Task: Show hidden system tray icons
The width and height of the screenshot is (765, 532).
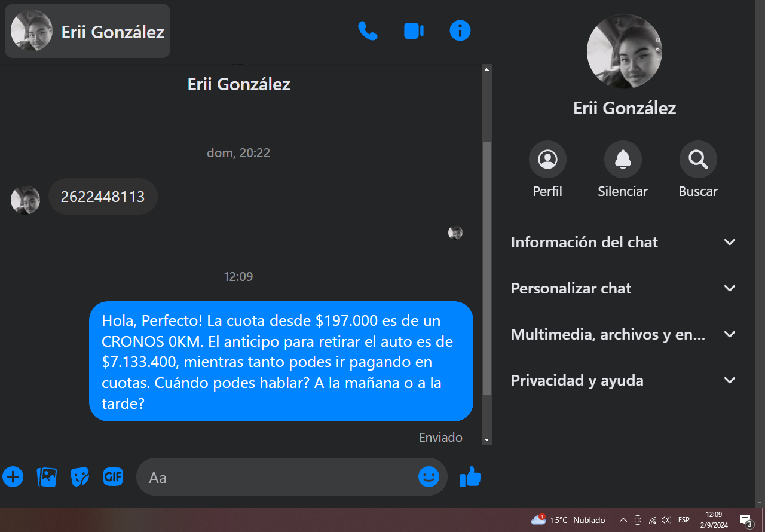Action: point(623,520)
